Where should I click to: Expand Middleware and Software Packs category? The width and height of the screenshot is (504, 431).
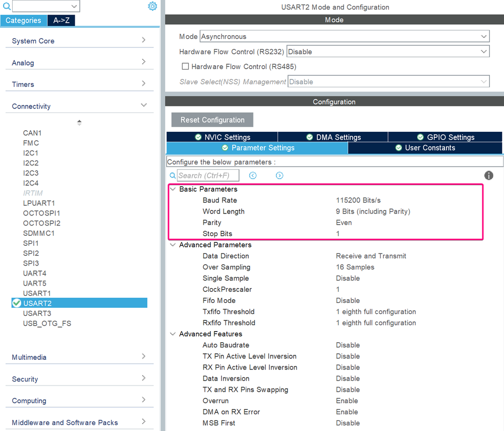[79, 422]
